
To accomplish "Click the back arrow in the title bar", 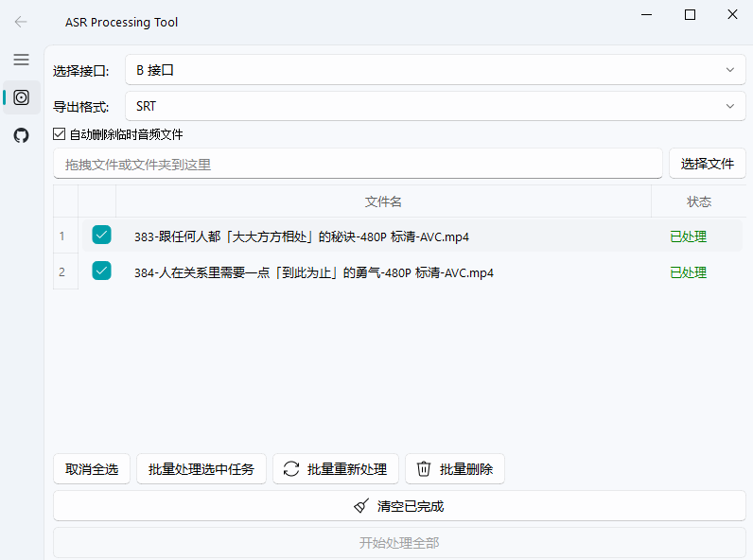I will pyautogui.click(x=21, y=22).
